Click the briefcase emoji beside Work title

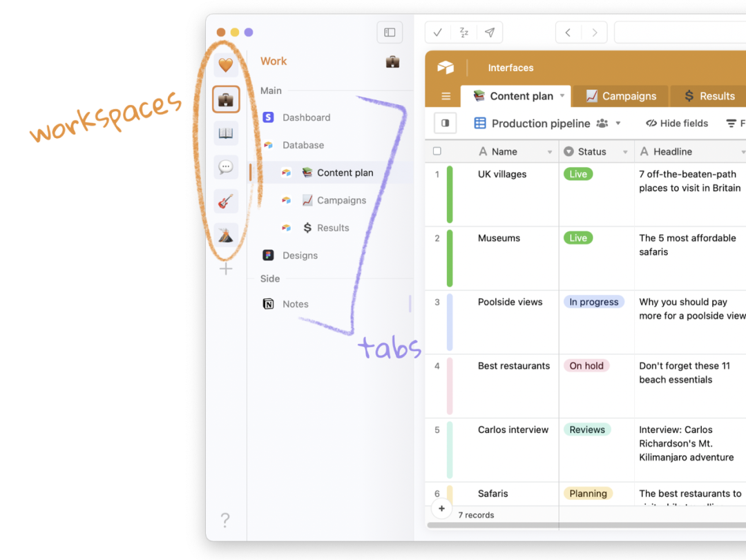click(x=392, y=62)
